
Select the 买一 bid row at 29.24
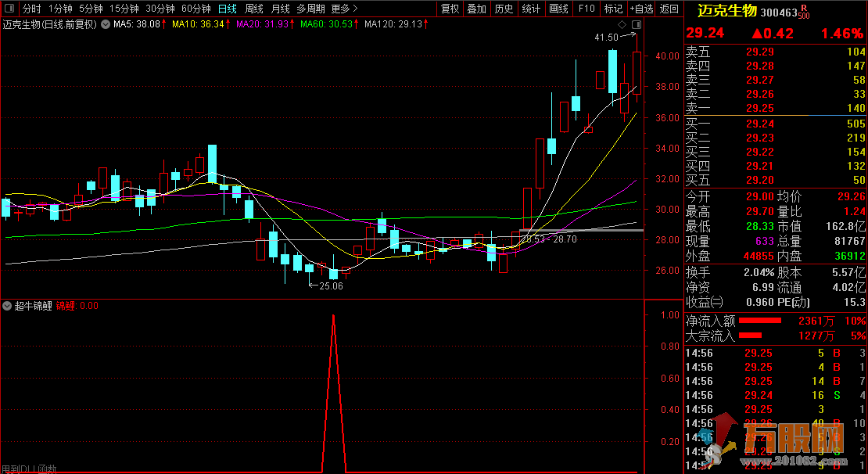[x=776, y=124]
